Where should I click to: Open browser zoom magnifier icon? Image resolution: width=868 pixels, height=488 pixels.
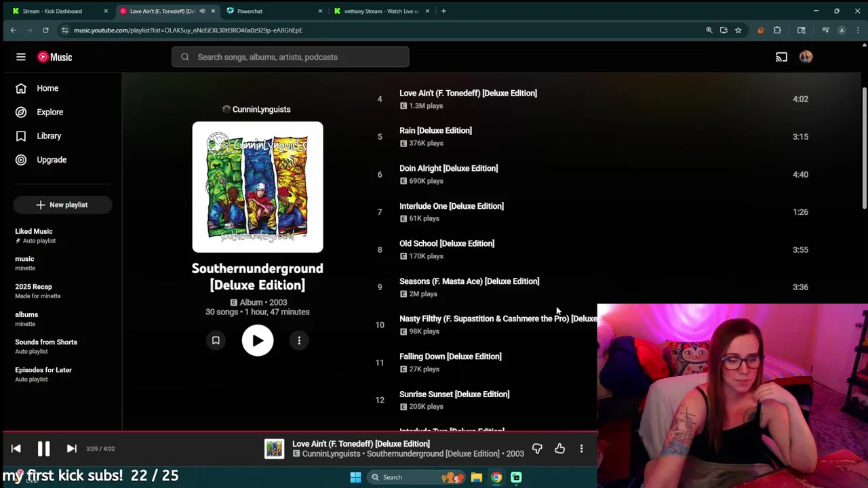click(x=709, y=30)
